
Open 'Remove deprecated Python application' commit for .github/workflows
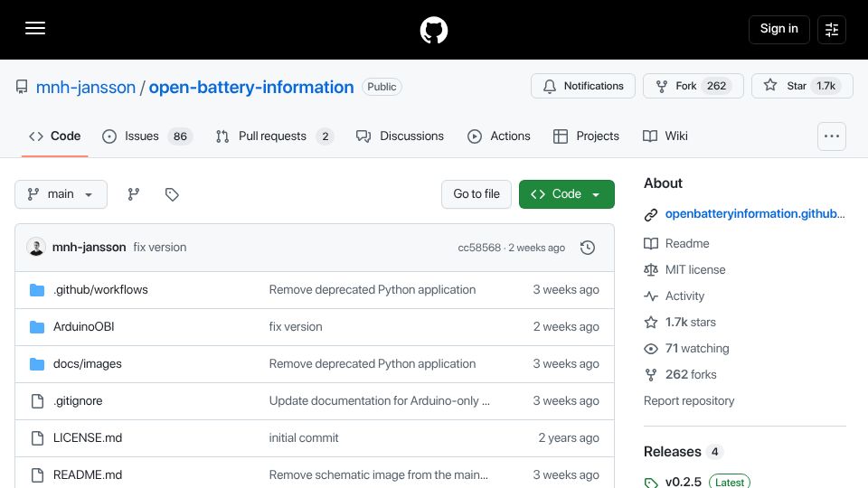[x=372, y=289]
